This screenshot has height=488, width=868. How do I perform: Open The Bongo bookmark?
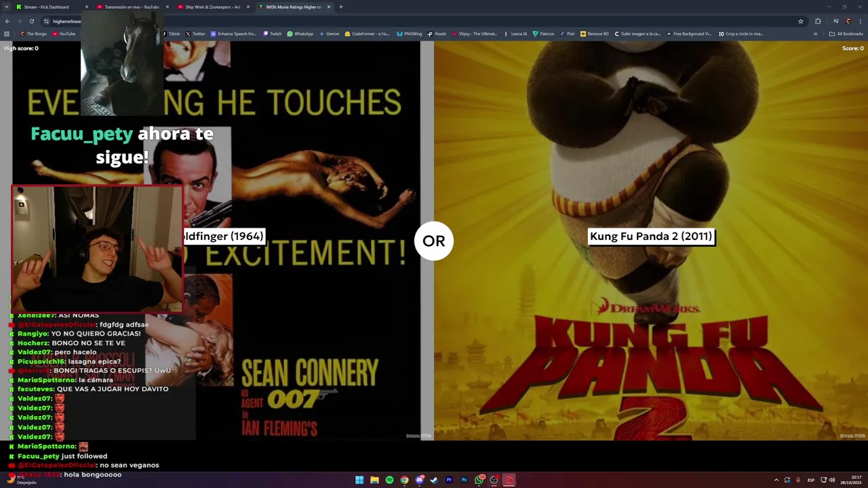pos(33,33)
